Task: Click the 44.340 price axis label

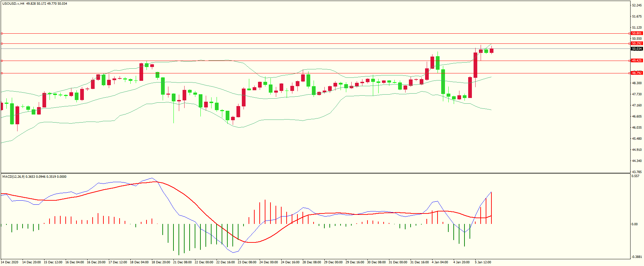Action: [x=637, y=161]
